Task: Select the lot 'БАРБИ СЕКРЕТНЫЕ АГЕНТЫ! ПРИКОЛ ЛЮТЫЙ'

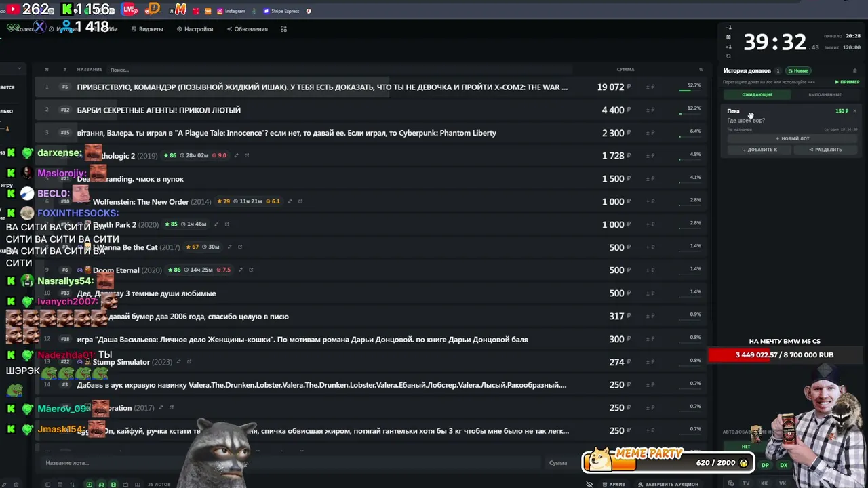Action: [x=371, y=110]
